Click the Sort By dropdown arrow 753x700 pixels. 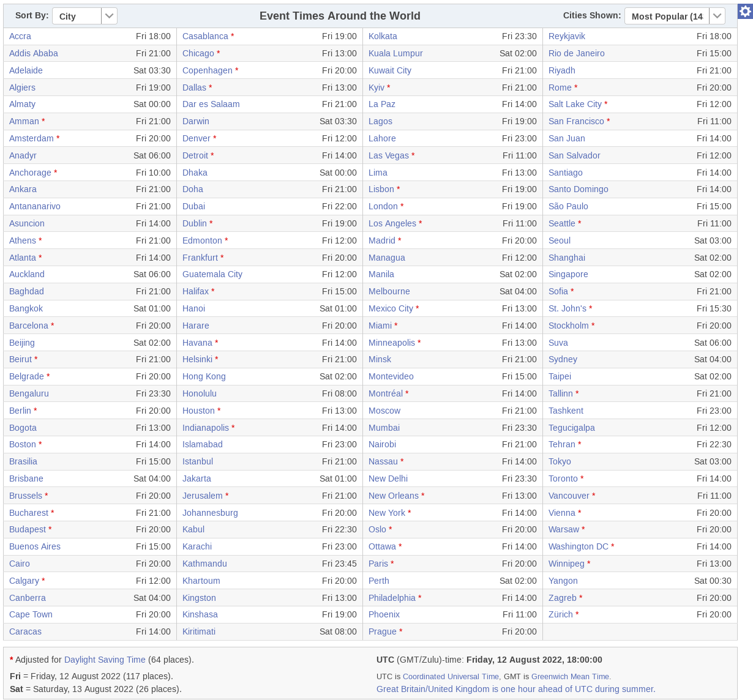click(x=109, y=17)
